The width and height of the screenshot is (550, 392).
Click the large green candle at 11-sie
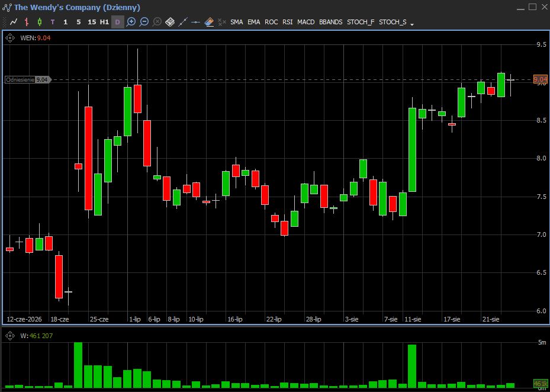click(x=412, y=150)
